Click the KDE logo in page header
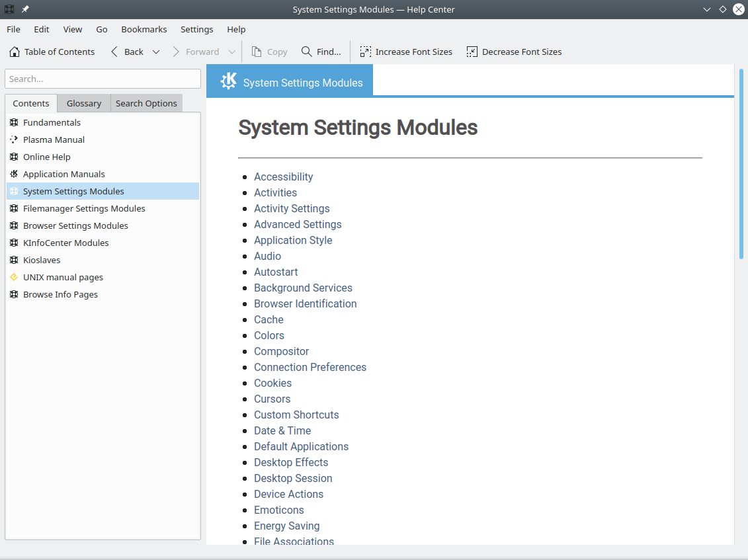The height and width of the screenshot is (560, 748). [x=229, y=81]
